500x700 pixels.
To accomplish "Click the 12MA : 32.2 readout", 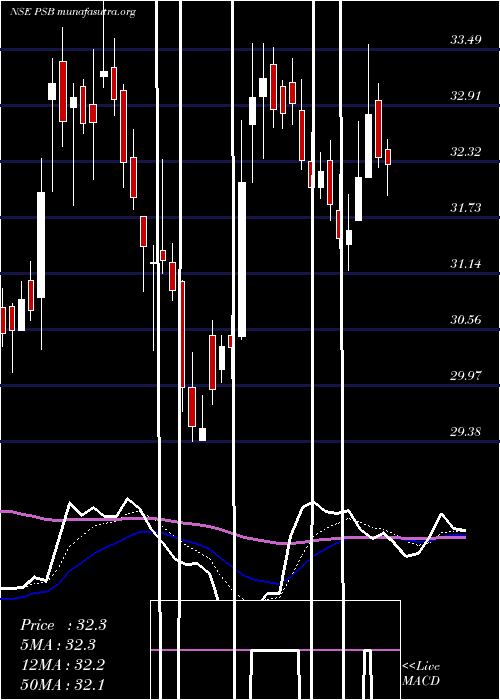I will [62, 665].
